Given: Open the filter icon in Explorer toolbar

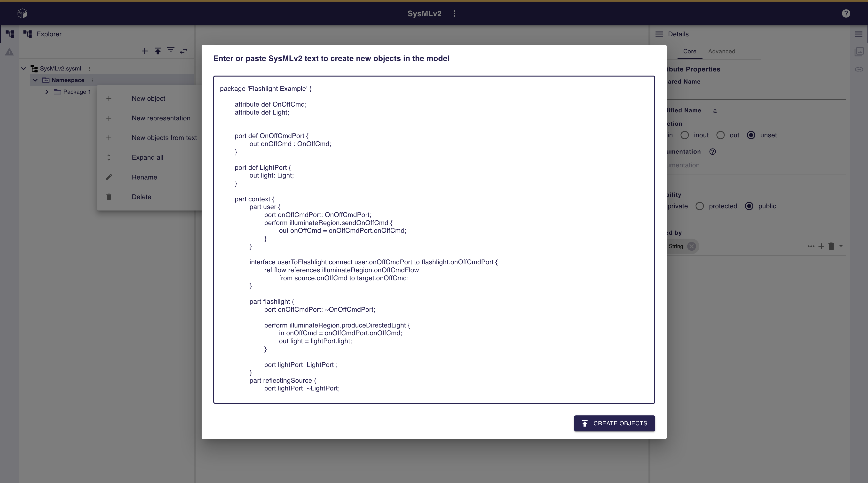Looking at the screenshot, I should (171, 51).
